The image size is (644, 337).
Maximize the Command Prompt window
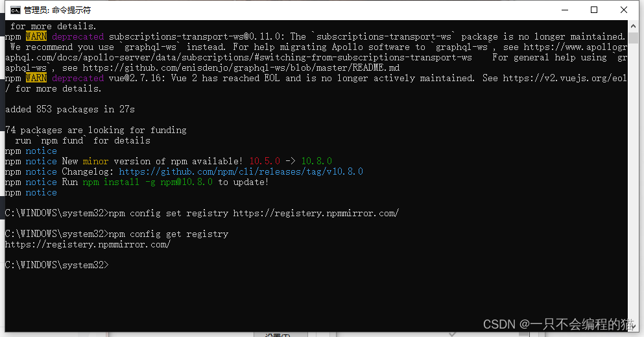click(594, 10)
